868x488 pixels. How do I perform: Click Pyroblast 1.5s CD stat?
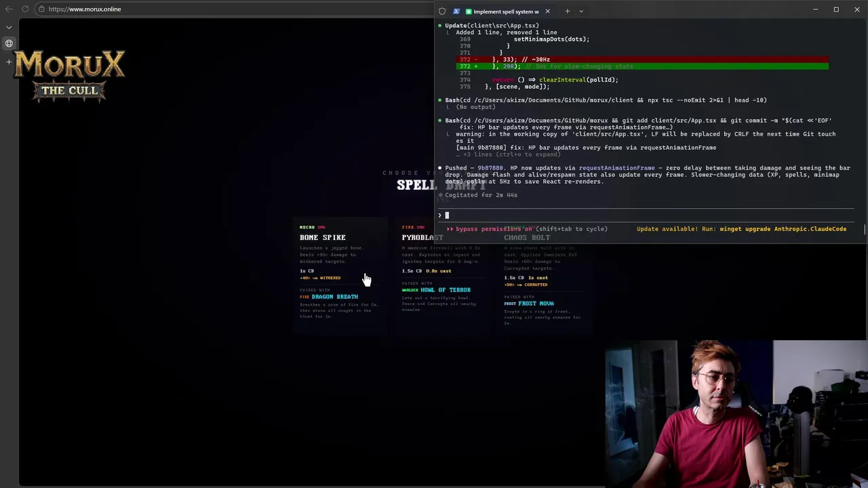412,271
